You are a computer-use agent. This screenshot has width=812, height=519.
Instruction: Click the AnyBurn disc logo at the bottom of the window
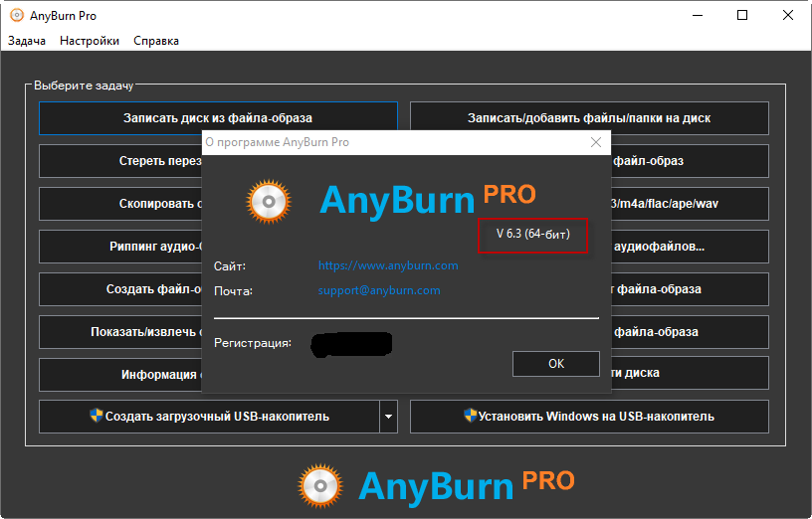click(x=320, y=486)
